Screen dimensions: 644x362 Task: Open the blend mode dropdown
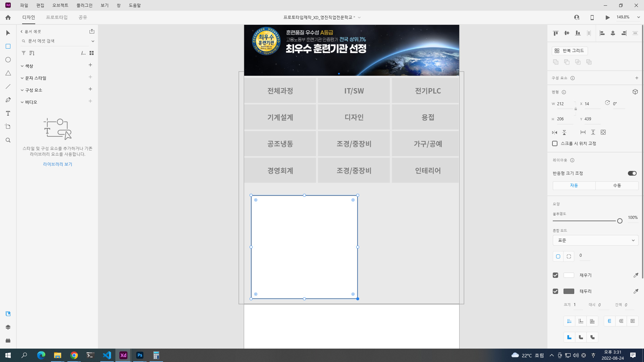(x=595, y=240)
